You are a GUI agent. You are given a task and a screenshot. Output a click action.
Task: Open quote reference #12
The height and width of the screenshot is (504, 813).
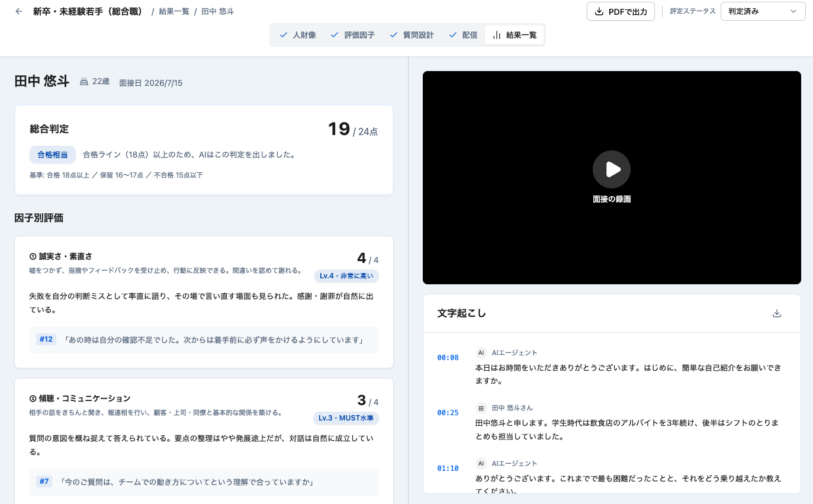(x=46, y=339)
